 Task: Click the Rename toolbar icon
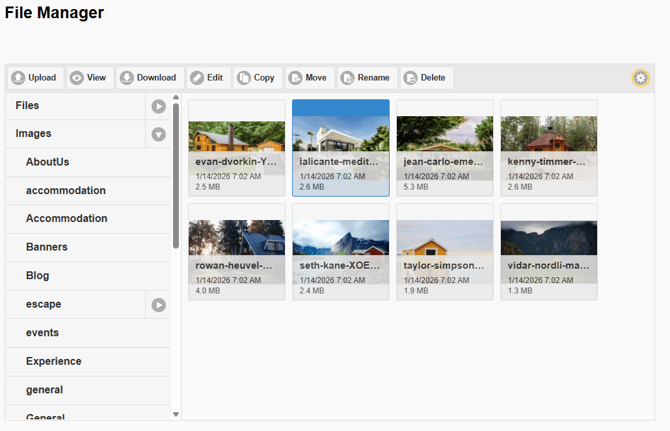347,78
